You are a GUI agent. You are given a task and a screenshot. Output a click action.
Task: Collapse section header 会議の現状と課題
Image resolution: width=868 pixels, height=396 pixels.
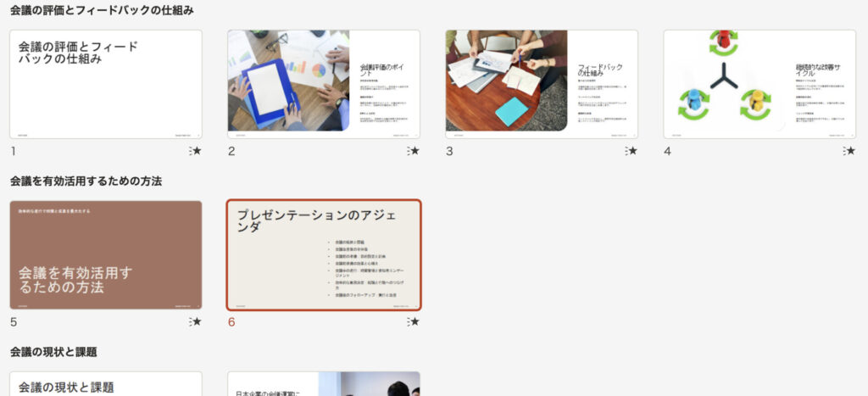(53, 352)
